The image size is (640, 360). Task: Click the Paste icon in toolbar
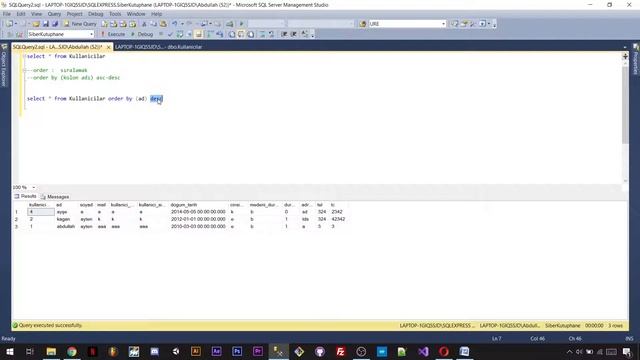point(163,24)
